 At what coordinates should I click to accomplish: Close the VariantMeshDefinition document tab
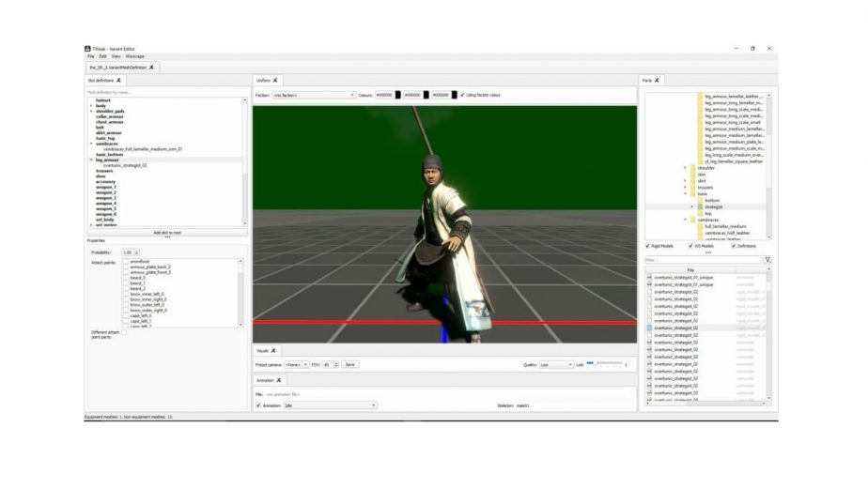[x=151, y=68]
